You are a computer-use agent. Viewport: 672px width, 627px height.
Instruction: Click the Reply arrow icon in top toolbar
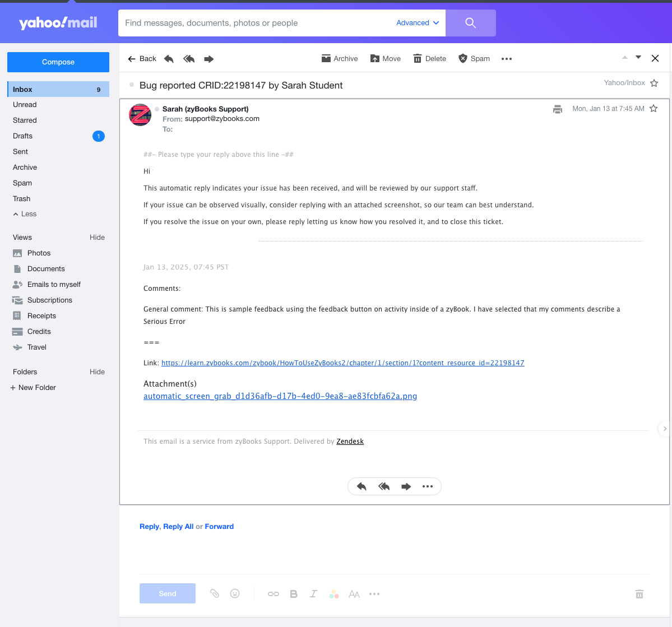coord(169,59)
